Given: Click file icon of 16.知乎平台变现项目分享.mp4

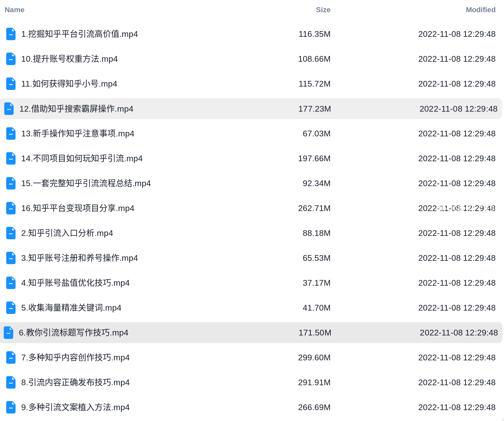Looking at the screenshot, I should (11, 208).
